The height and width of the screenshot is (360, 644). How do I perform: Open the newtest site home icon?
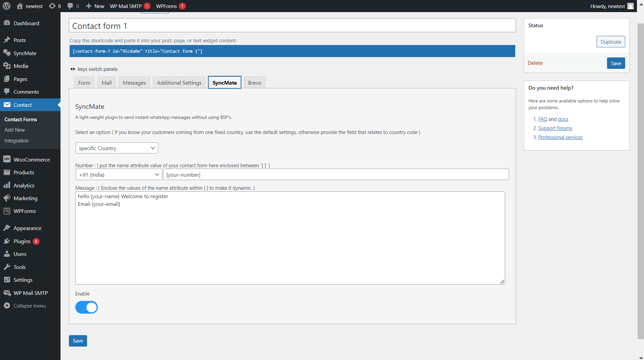(x=20, y=6)
